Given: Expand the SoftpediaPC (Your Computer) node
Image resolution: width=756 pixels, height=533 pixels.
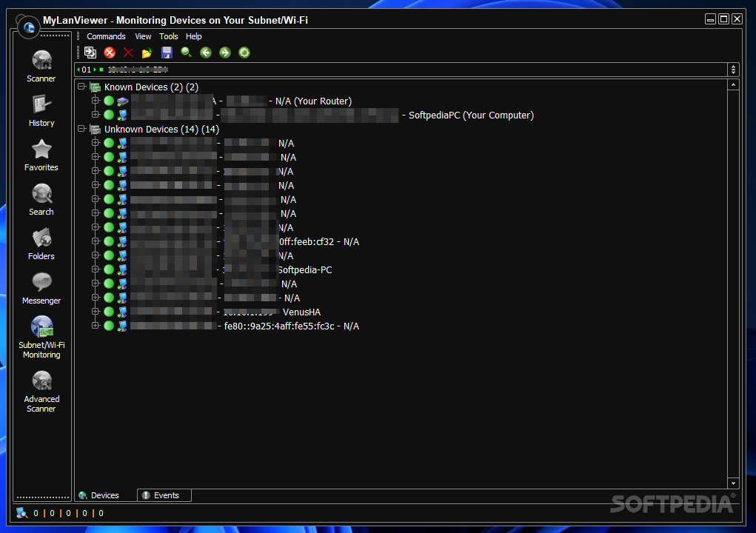Looking at the screenshot, I should click(x=96, y=115).
